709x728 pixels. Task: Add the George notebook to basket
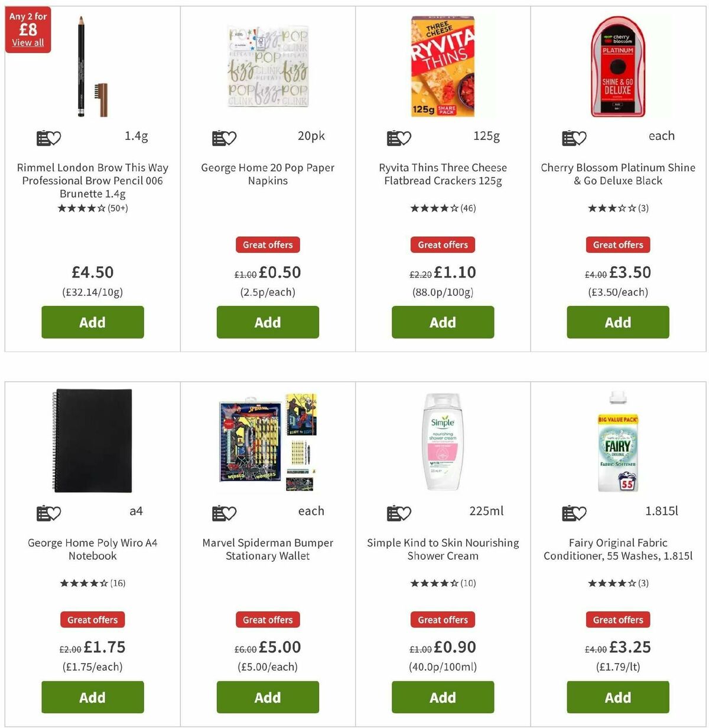[x=92, y=697]
